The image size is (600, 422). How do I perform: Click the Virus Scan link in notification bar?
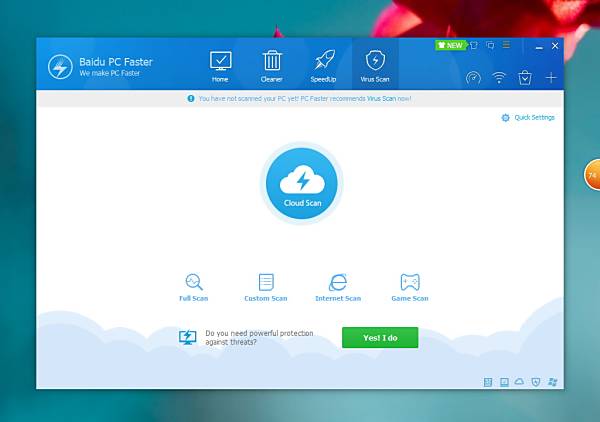tap(381, 99)
